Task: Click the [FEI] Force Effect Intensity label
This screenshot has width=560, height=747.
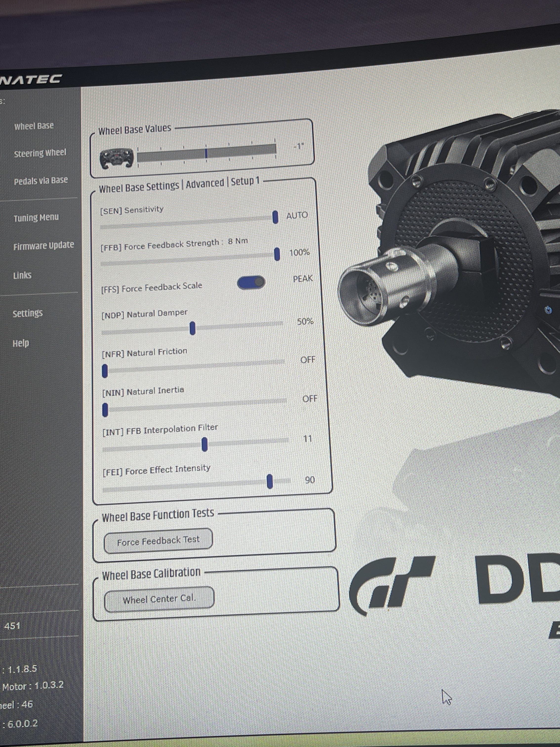Action: click(157, 470)
